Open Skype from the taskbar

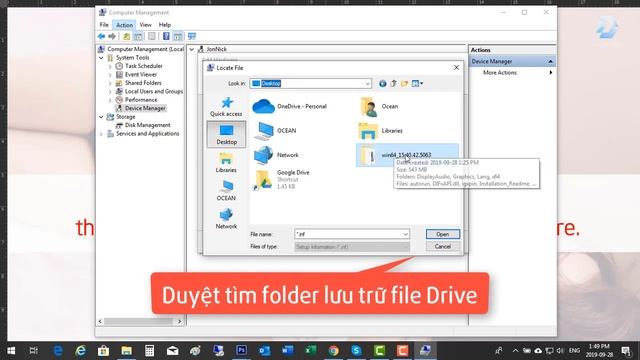click(x=356, y=351)
